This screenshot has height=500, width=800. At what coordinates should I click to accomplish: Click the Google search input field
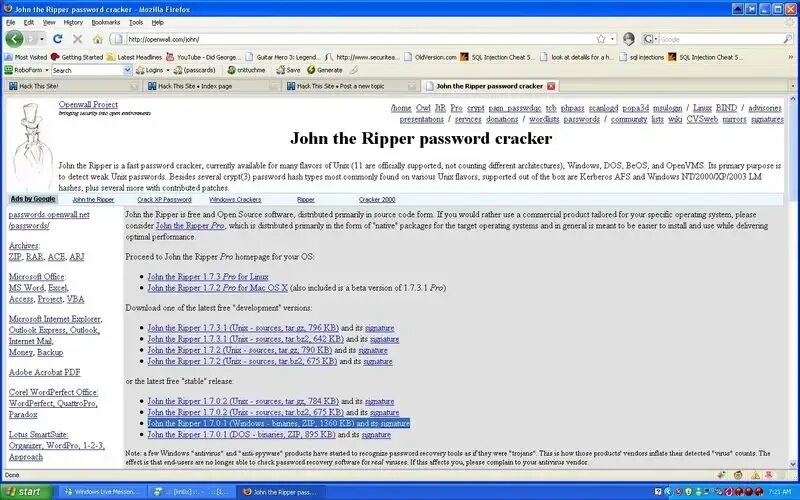720,39
